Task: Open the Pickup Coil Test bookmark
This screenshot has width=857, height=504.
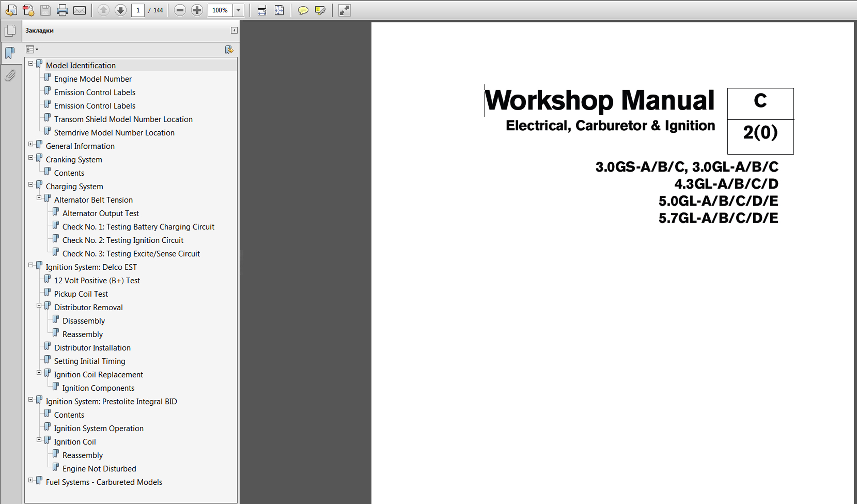Action: click(x=81, y=294)
